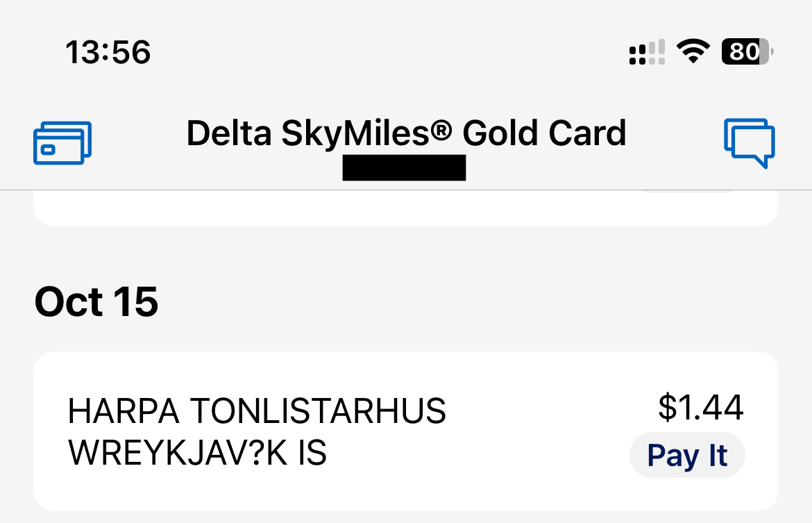Image resolution: width=812 pixels, height=523 pixels.
Task: Tap the Wi-Fi status icon
Action: coord(692,52)
